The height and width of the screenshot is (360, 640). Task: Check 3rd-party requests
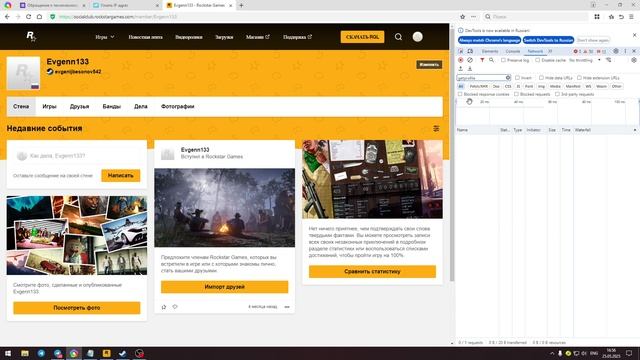557,94
